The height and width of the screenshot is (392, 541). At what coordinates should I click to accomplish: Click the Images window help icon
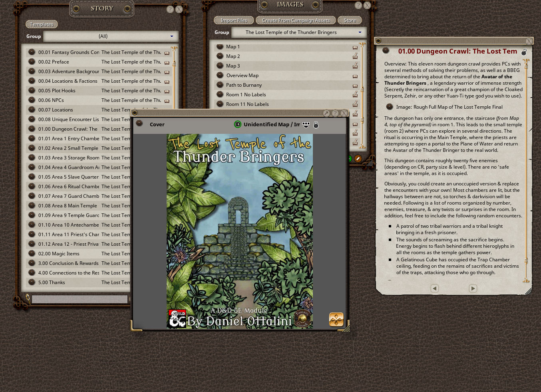coord(358,5)
